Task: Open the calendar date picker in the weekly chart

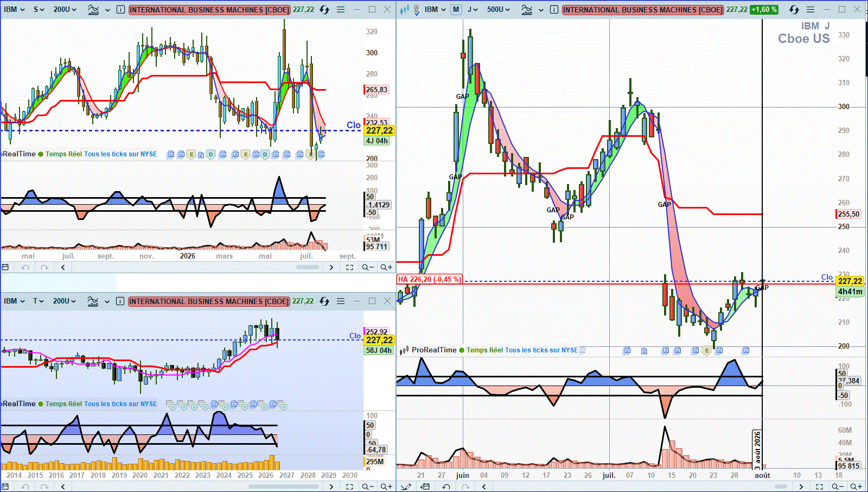Action: tap(5, 267)
